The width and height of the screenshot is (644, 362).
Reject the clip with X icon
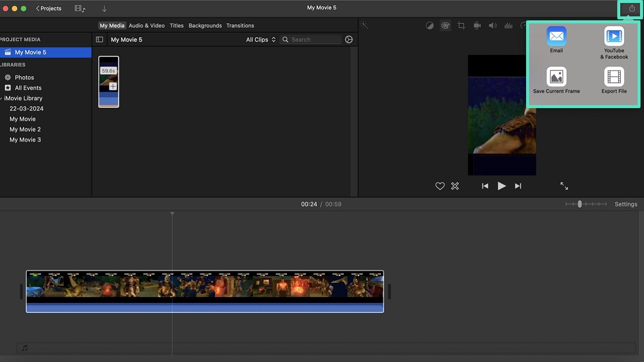pyautogui.click(x=455, y=186)
